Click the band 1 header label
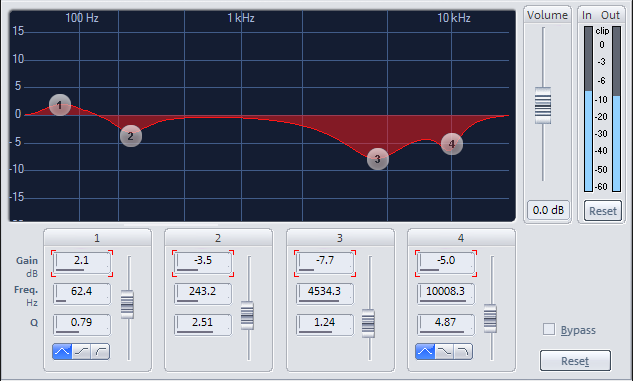 click(97, 238)
